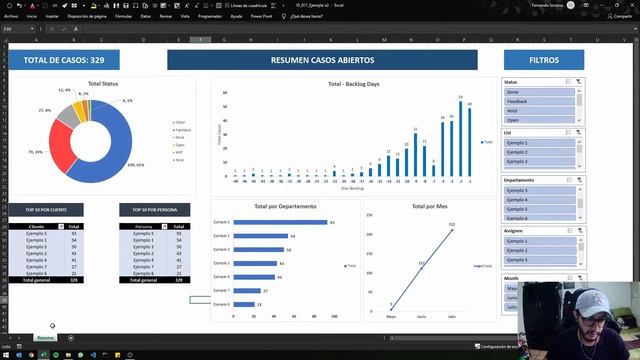Click Status slicer scroll-down arrow
640x360 pixels.
click(579, 120)
